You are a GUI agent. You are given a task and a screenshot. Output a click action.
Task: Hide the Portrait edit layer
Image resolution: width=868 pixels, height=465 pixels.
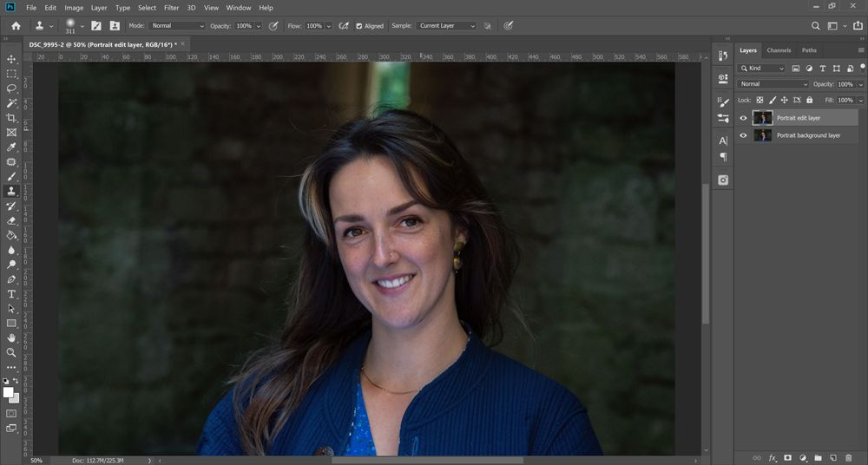pyautogui.click(x=743, y=118)
